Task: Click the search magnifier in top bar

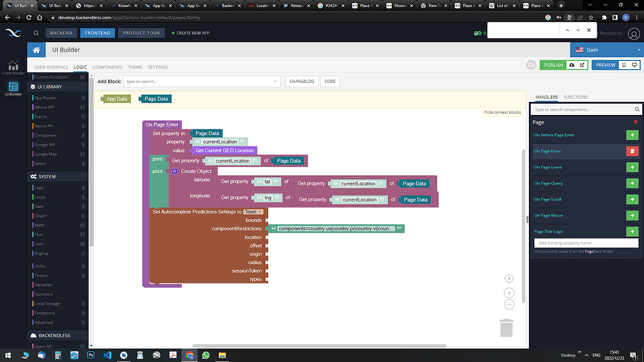Action: point(36,33)
